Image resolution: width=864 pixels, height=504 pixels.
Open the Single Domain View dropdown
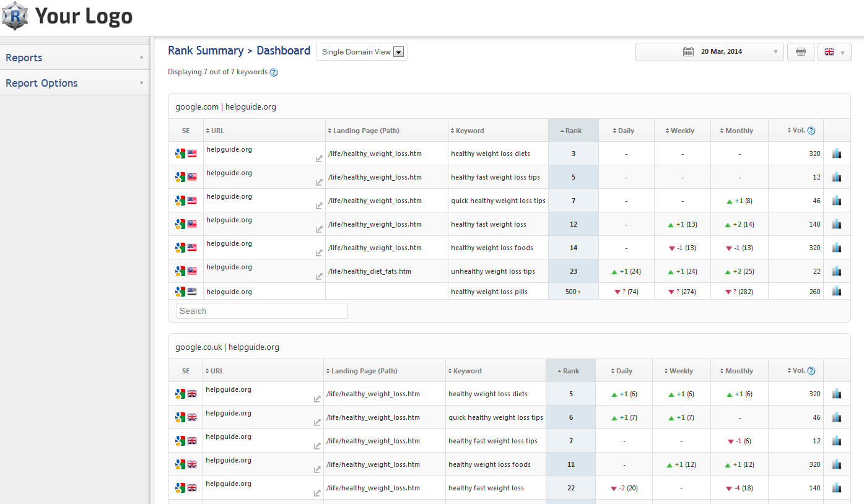[362, 52]
